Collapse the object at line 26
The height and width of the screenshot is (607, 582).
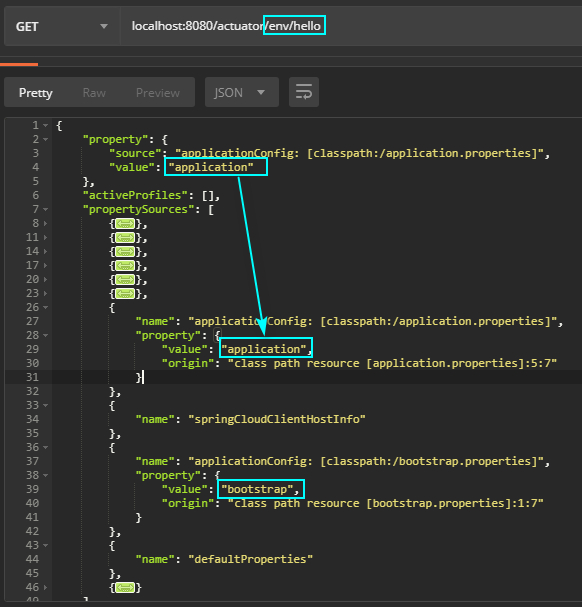[46, 307]
